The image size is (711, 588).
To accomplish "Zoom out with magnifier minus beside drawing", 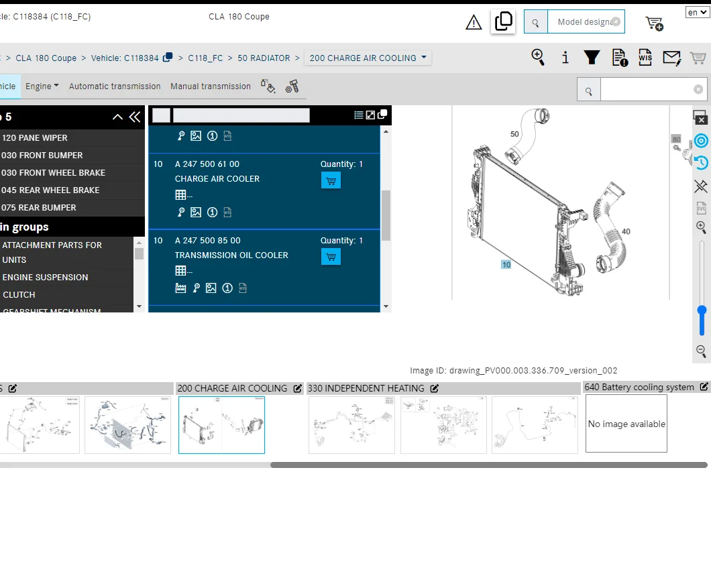I will (x=701, y=351).
